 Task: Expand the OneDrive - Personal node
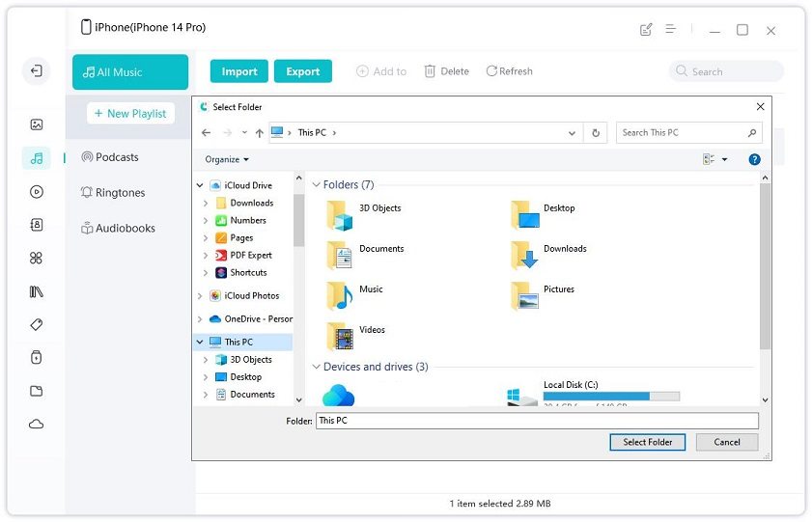[x=200, y=319]
